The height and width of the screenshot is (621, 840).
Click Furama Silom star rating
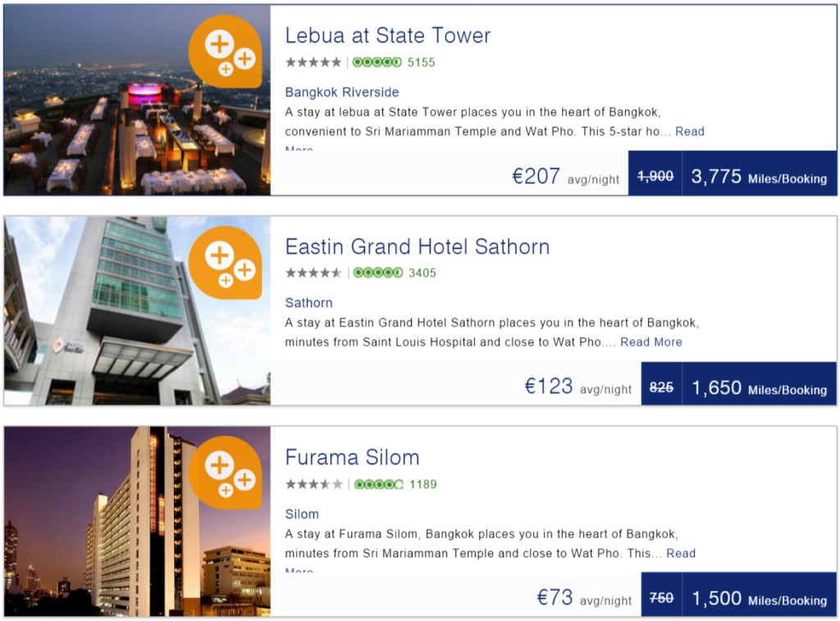(x=313, y=484)
